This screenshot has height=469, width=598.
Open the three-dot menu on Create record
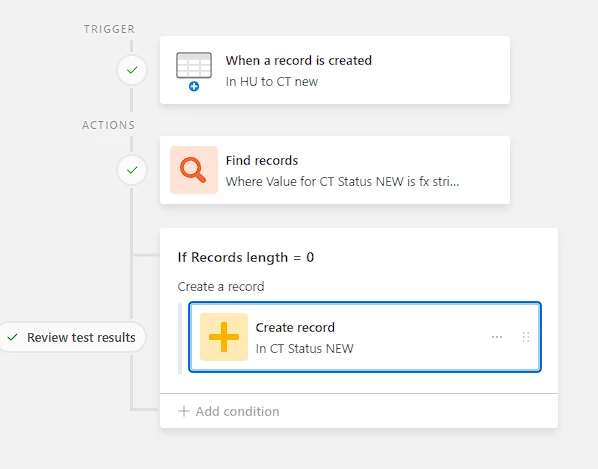tap(497, 337)
